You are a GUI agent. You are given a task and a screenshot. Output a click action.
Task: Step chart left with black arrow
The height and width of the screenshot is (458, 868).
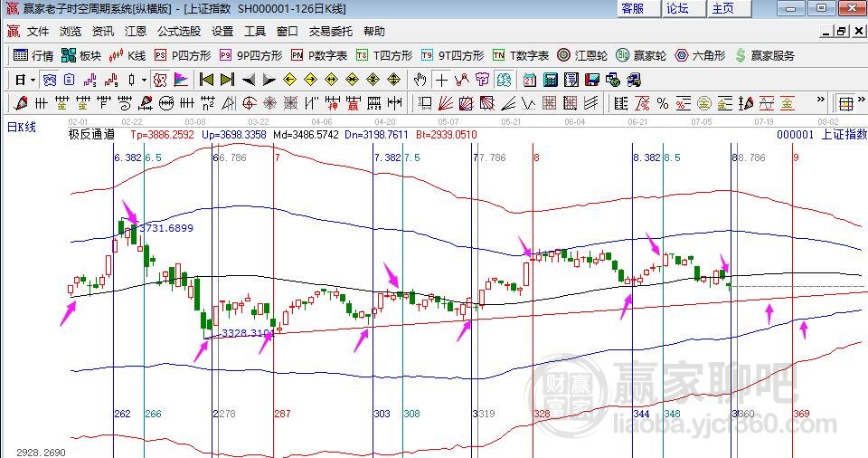(249, 81)
